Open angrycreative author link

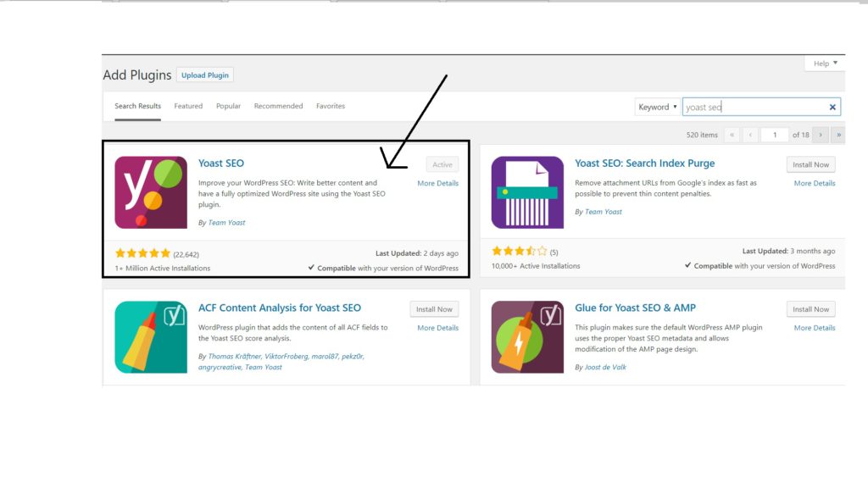pos(220,368)
